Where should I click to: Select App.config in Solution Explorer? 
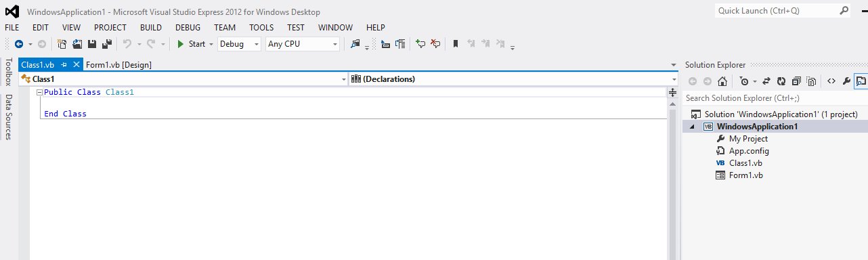tap(749, 151)
